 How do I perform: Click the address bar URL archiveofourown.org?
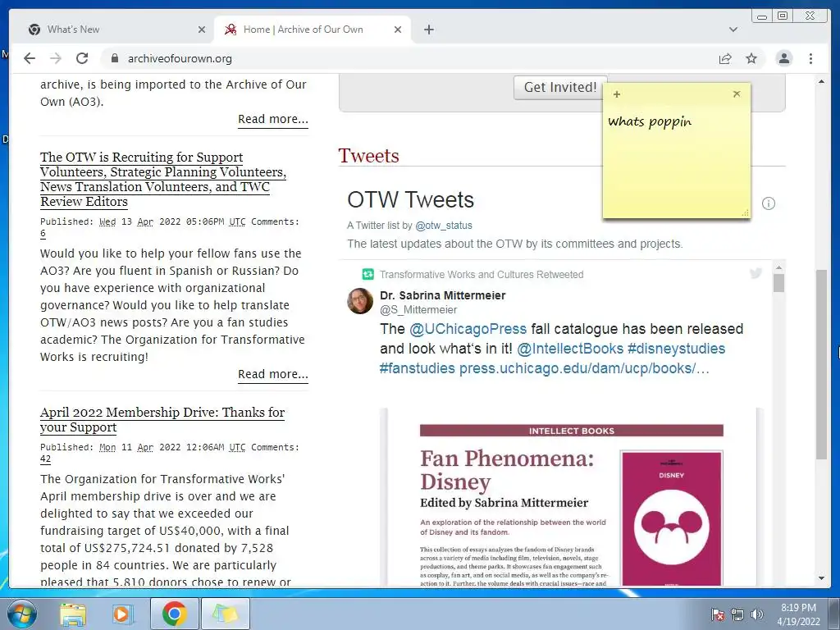coord(180,58)
